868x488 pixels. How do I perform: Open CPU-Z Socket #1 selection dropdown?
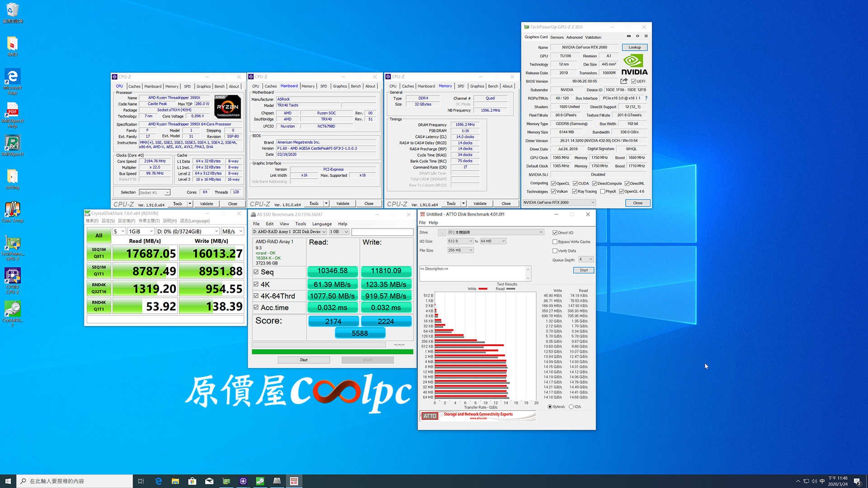pyautogui.click(x=155, y=192)
